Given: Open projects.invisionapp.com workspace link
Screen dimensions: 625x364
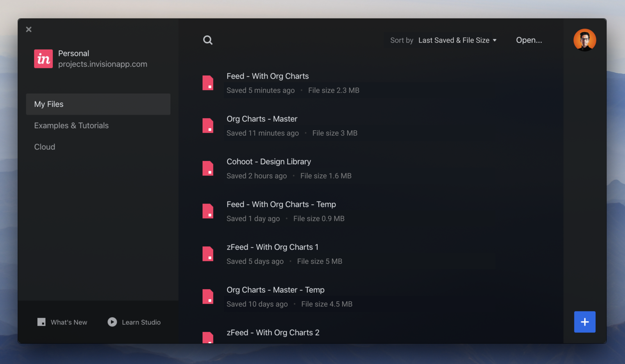Looking at the screenshot, I should click(103, 64).
